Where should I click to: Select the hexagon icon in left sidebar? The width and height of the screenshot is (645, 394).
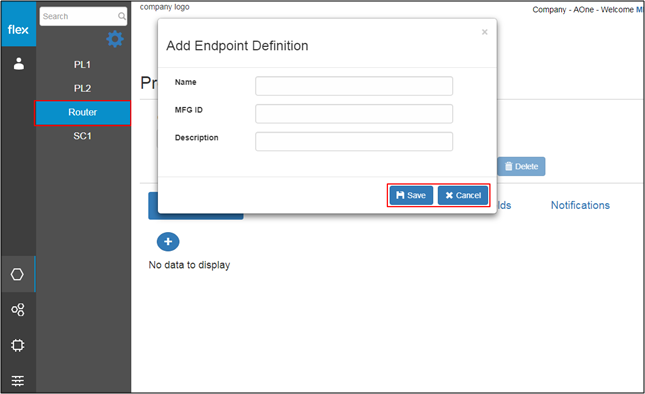(17, 274)
